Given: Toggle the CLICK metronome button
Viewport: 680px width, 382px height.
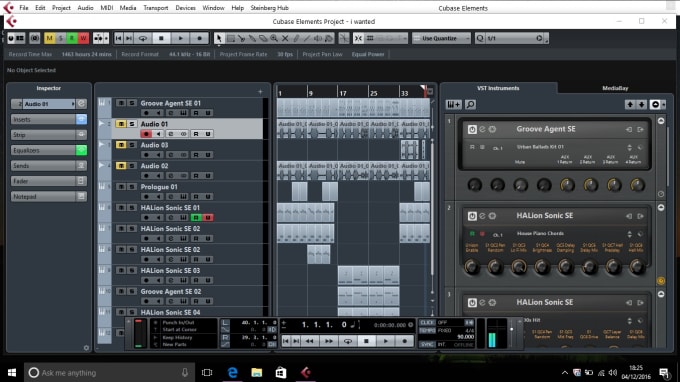Looking at the screenshot, I should (x=427, y=323).
